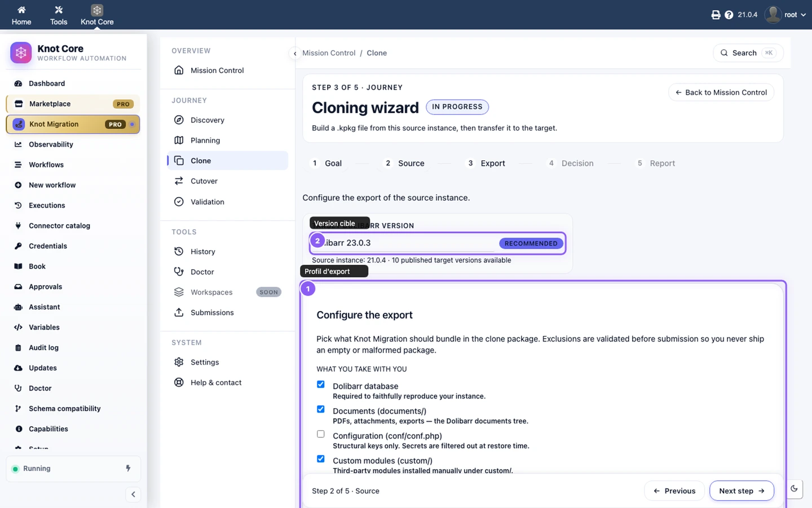This screenshot has width=812, height=508.
Task: Click the Connector catalog plug icon
Action: pyautogui.click(x=18, y=226)
